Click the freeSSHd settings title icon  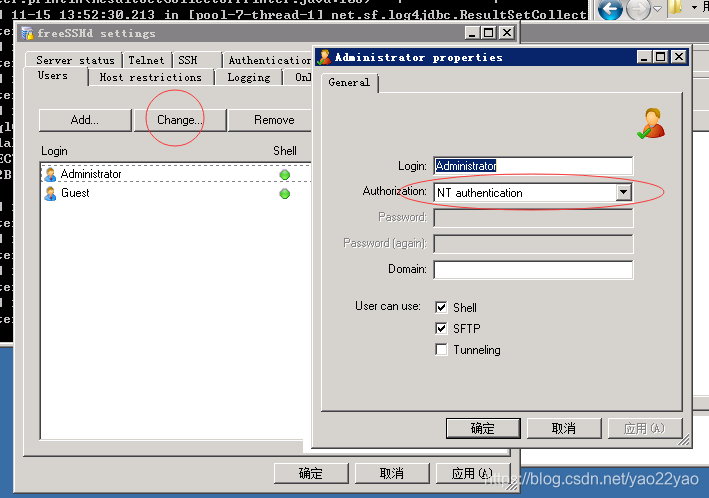(28, 33)
